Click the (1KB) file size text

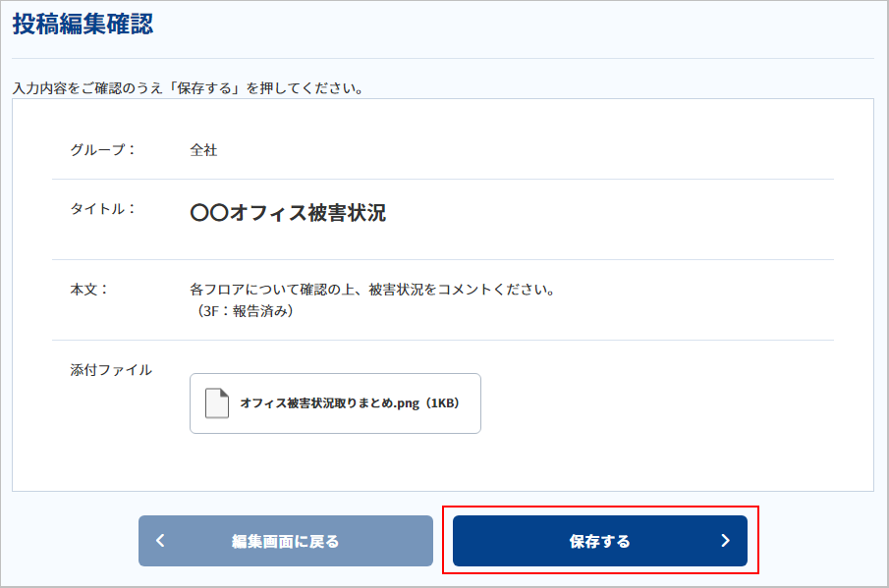[442, 403]
